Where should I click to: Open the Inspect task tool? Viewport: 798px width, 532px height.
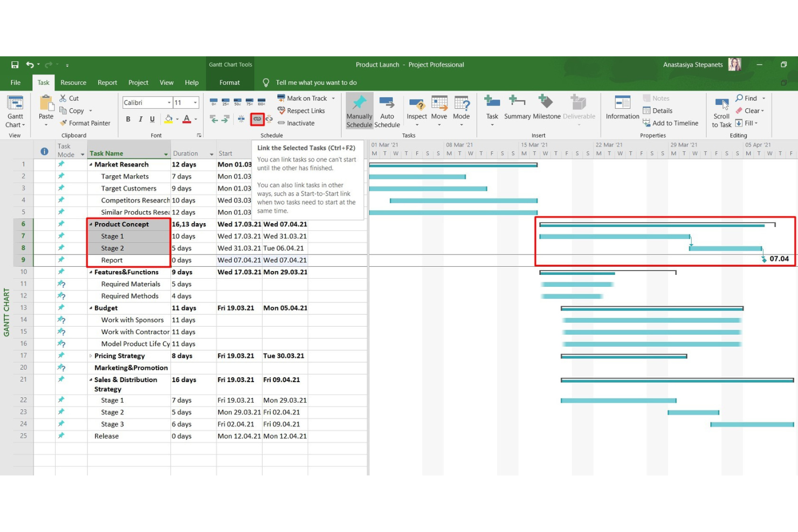tap(417, 112)
